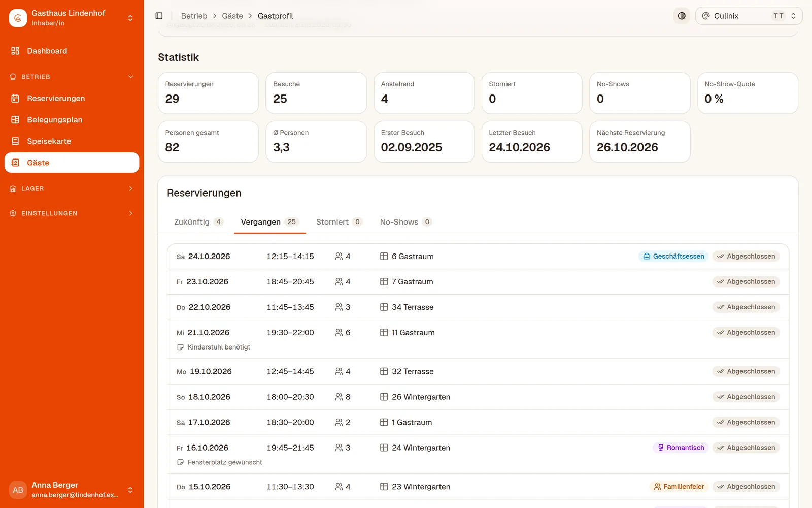Open the Culinix theme dropdown

[x=749, y=16]
